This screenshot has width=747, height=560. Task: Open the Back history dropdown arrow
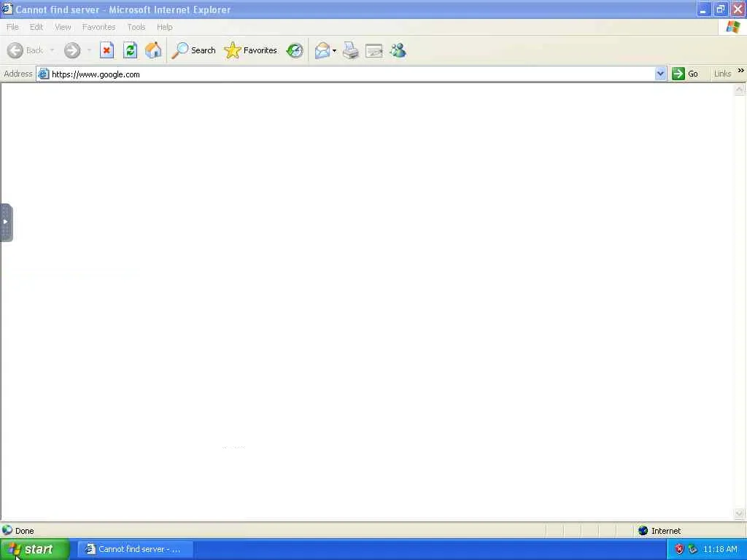click(x=52, y=50)
